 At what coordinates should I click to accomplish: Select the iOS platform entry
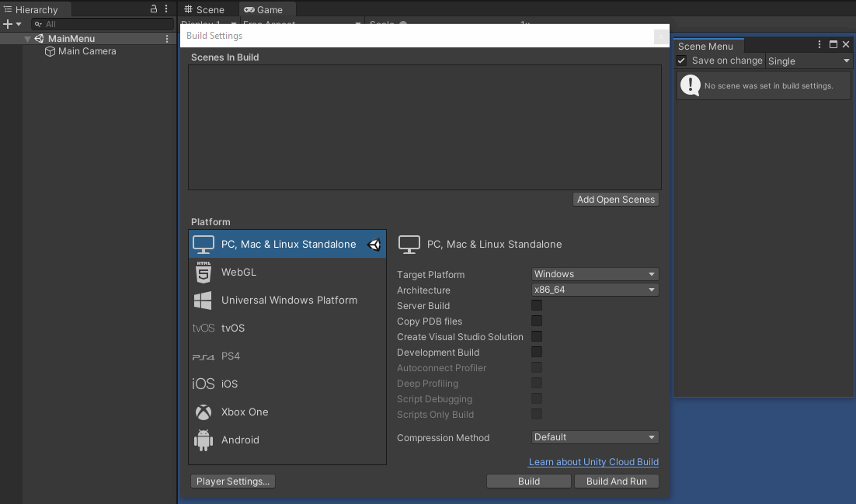[287, 384]
